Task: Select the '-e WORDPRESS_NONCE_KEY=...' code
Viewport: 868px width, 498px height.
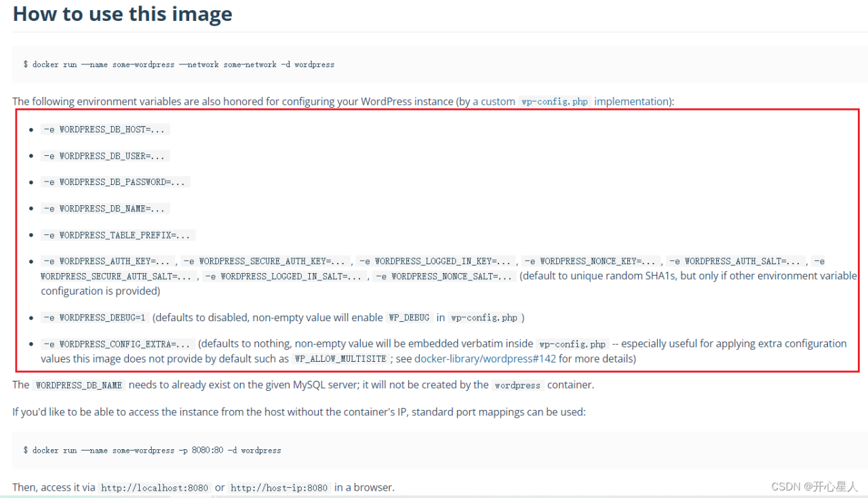Action: (591, 261)
